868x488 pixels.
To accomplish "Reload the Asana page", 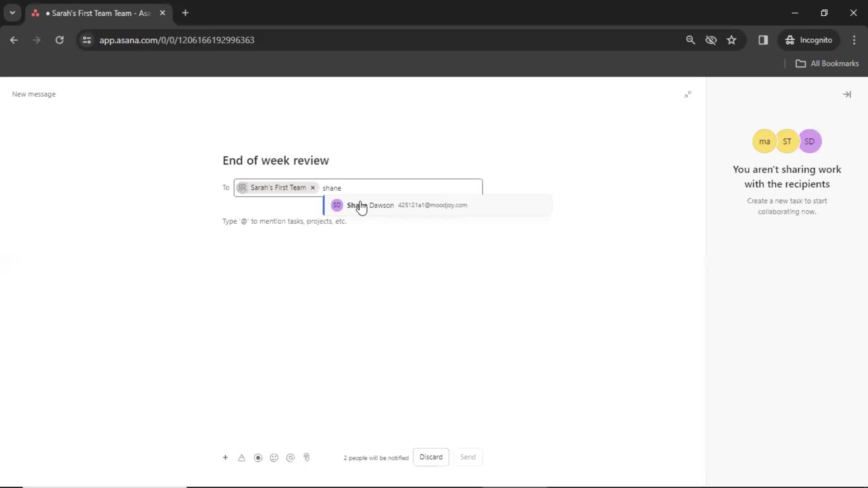I will point(59,40).
